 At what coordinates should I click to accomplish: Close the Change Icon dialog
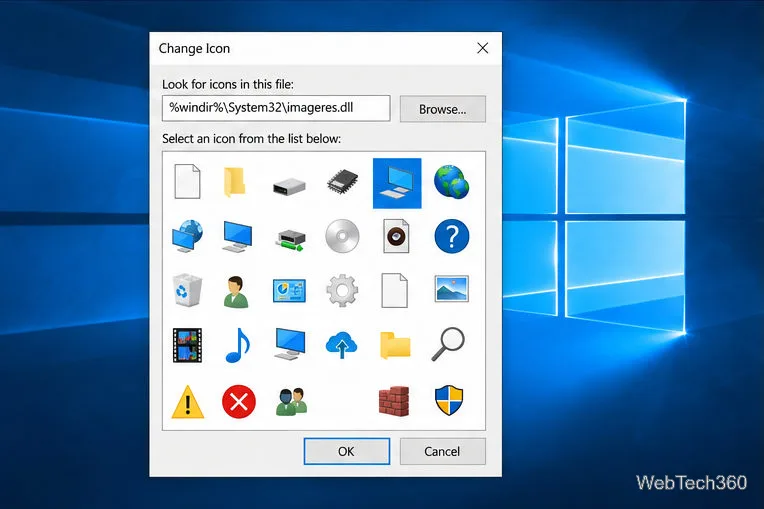click(x=482, y=48)
